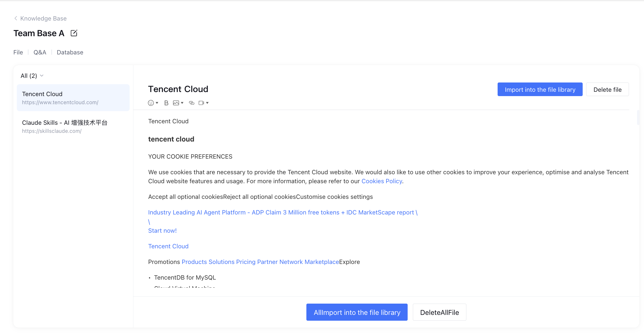Switch to the Database tab
Image resolution: width=644 pixels, height=334 pixels.
70,52
